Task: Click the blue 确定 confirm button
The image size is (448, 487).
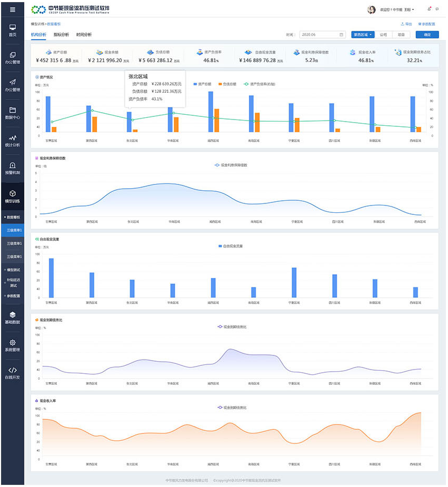Action: [x=427, y=35]
